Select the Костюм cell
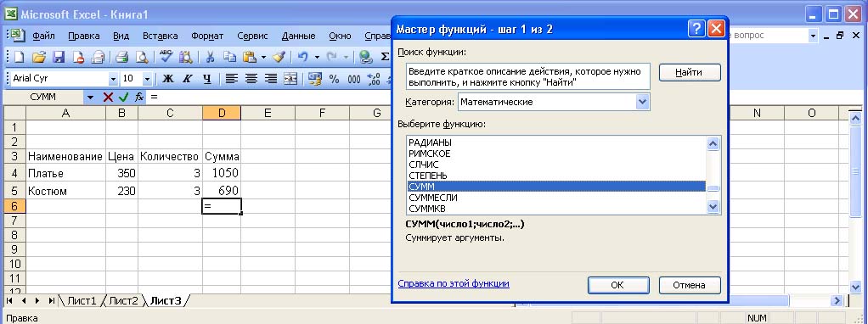 [x=66, y=191]
